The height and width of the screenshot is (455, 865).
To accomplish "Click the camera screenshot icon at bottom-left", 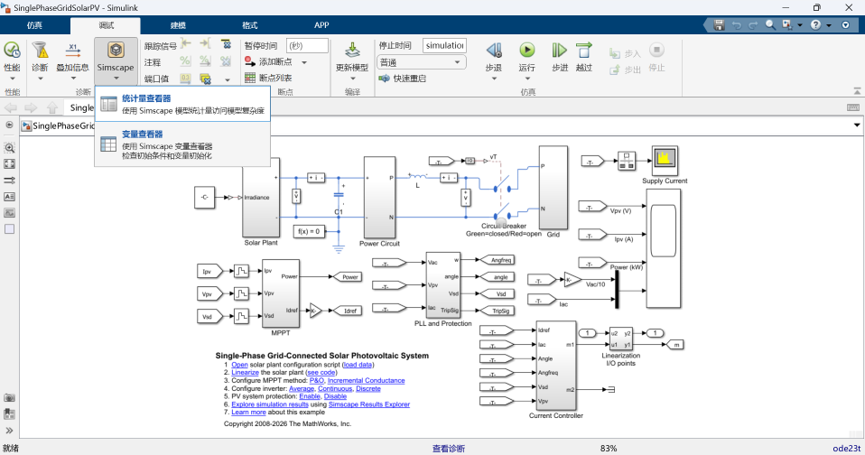I will pos(9,398).
